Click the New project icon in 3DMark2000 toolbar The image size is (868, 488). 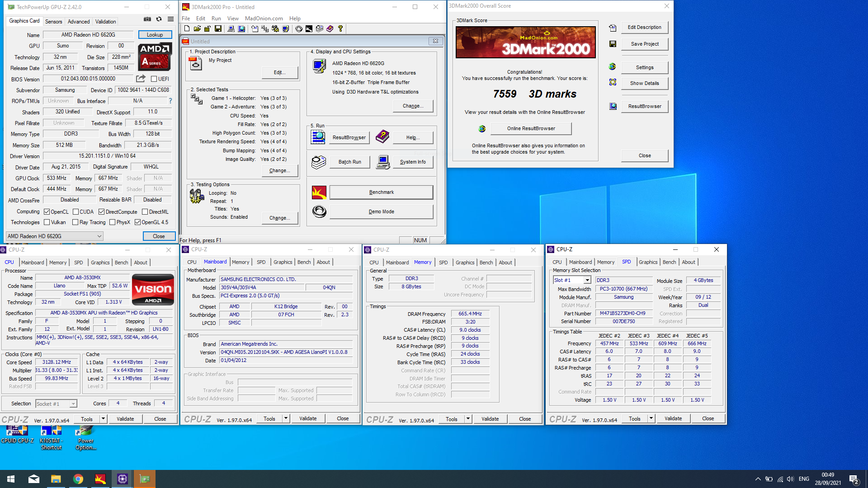coord(187,29)
